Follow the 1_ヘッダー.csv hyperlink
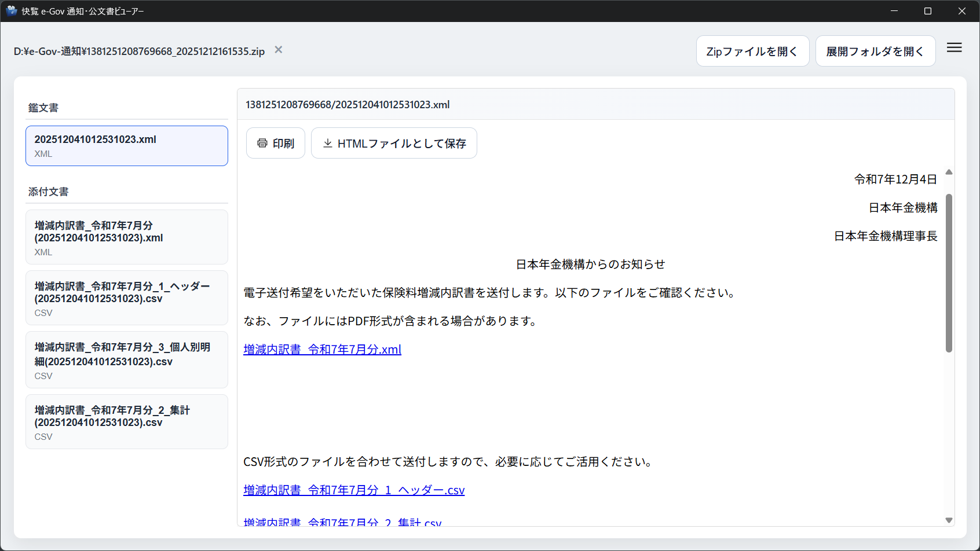Viewport: 980px width, 551px height. pos(354,490)
